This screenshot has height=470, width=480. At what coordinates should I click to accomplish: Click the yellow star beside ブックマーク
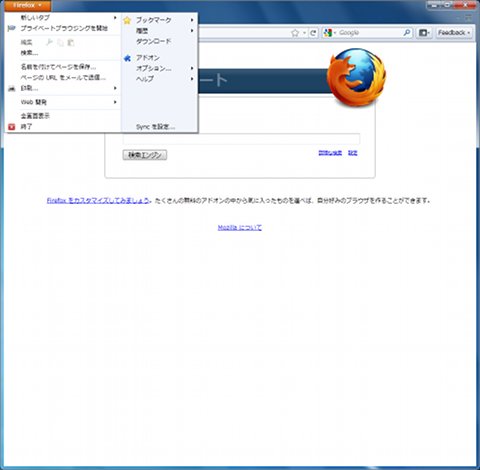click(x=127, y=20)
